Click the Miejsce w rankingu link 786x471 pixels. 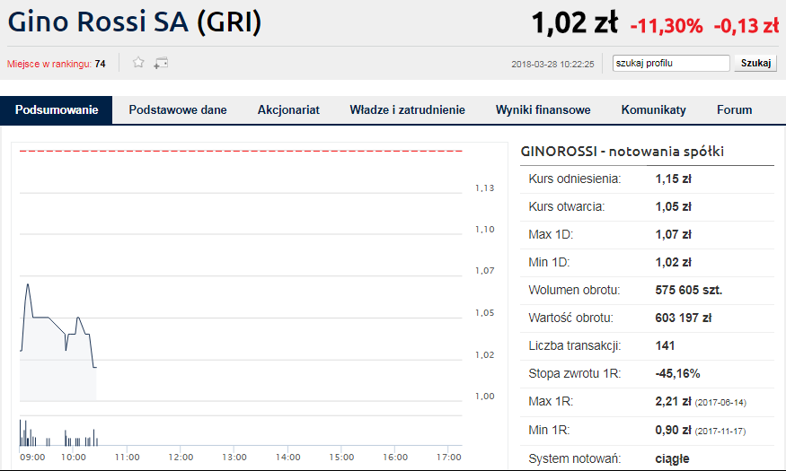(x=49, y=64)
